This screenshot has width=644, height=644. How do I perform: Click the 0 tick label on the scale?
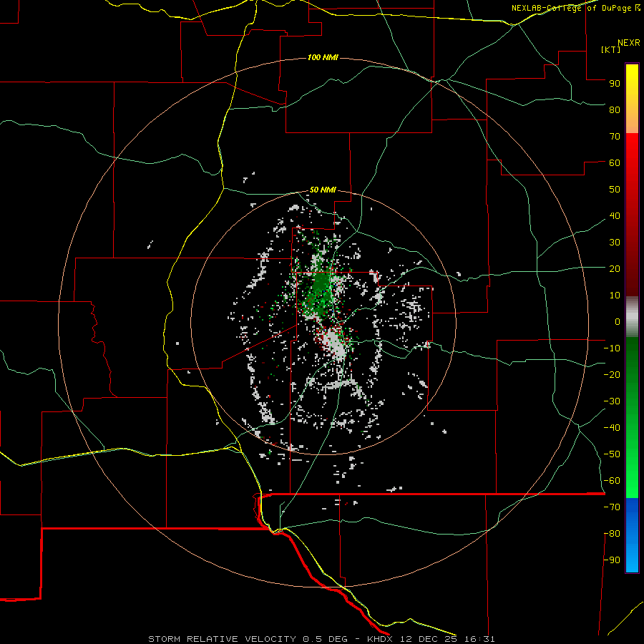point(618,321)
